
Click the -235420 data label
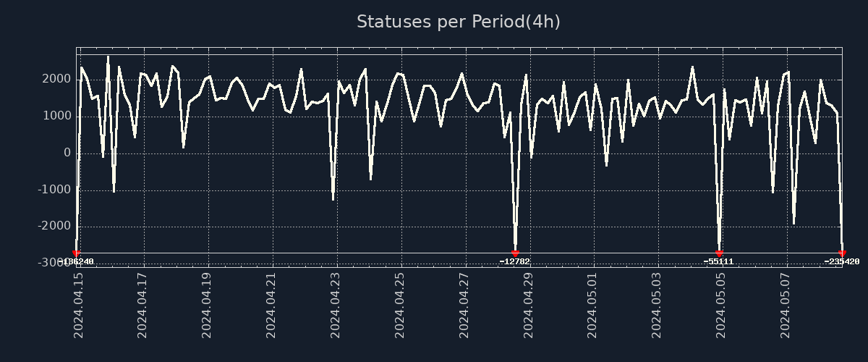click(x=841, y=262)
